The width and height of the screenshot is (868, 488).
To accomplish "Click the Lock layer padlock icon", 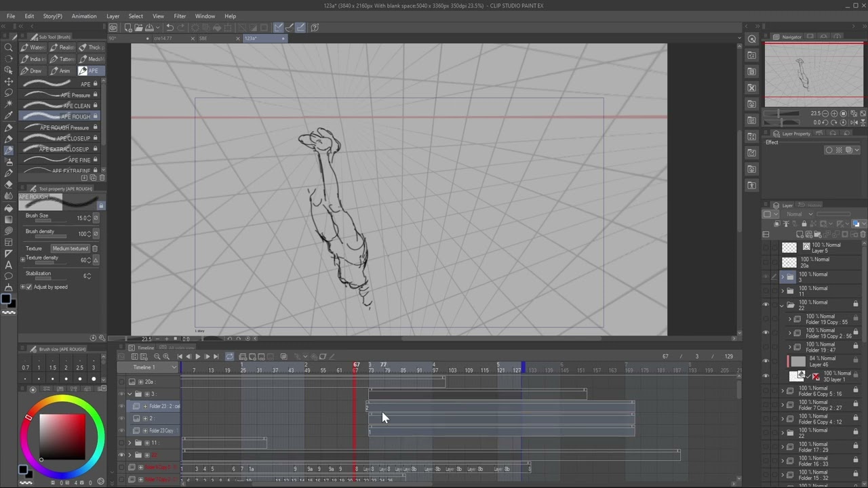I will [804, 224].
